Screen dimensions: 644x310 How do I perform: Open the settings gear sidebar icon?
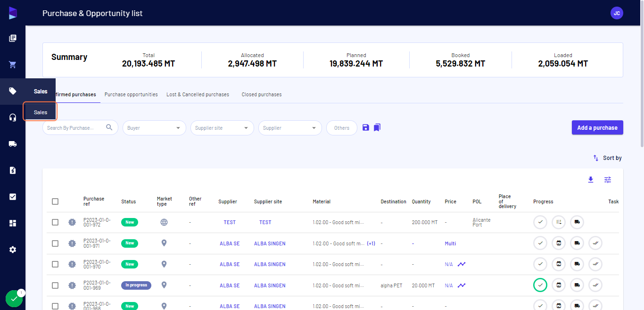(x=13, y=250)
